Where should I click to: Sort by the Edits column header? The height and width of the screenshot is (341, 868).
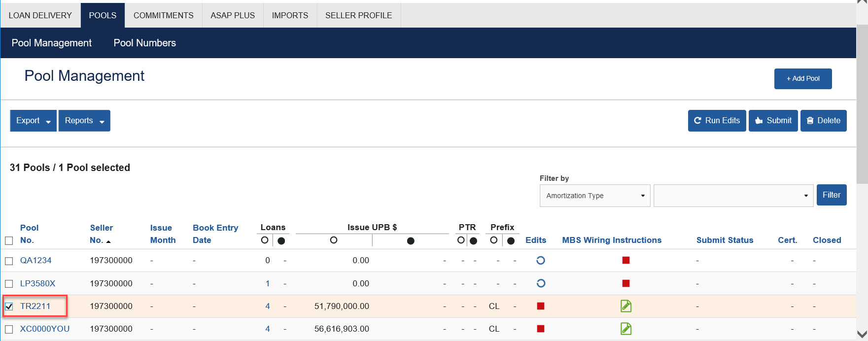536,240
